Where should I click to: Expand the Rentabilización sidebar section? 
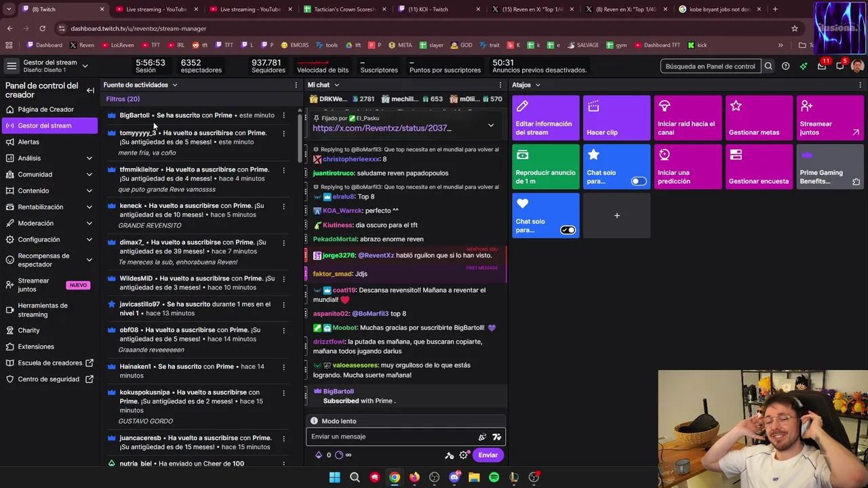tap(89, 207)
